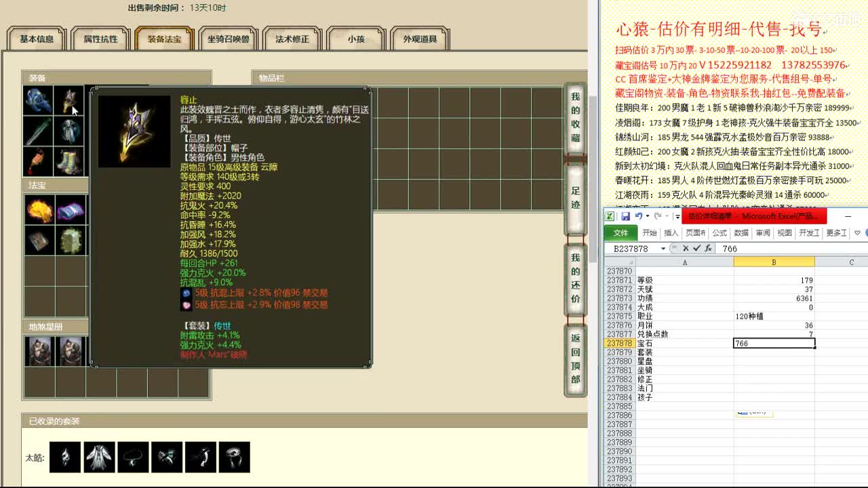Select Excel column A header
Viewport: 868px width, 488px height.
pos(684,262)
